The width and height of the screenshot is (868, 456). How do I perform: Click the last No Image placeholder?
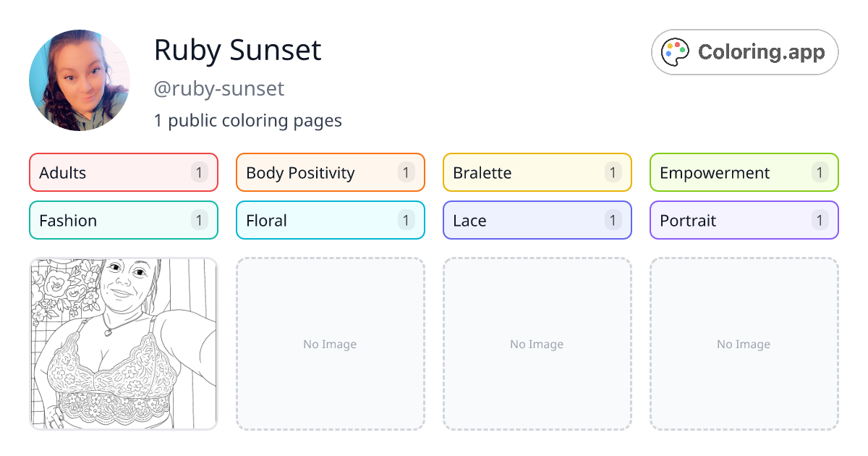(x=744, y=344)
